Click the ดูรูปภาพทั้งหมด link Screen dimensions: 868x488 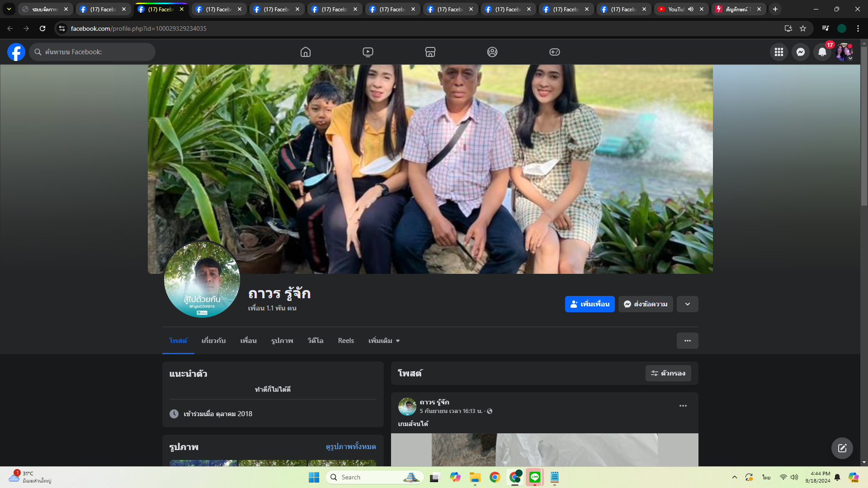[351, 446]
